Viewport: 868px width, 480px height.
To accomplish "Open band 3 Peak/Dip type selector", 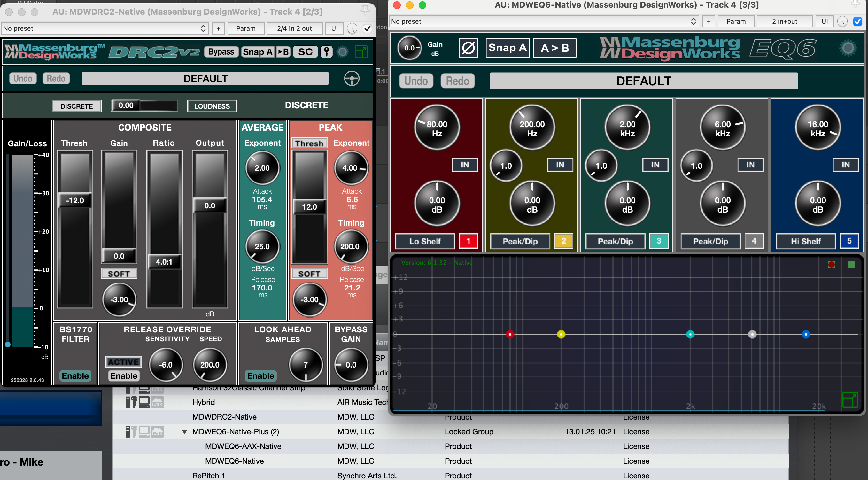I will (615, 241).
